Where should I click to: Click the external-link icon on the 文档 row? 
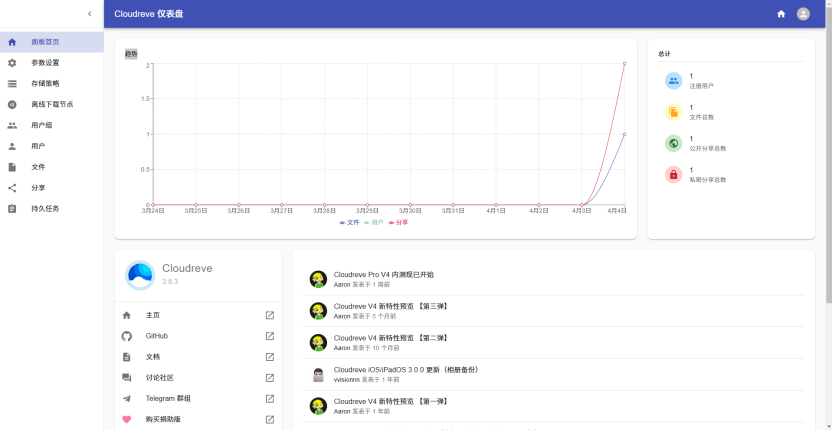[270, 357]
